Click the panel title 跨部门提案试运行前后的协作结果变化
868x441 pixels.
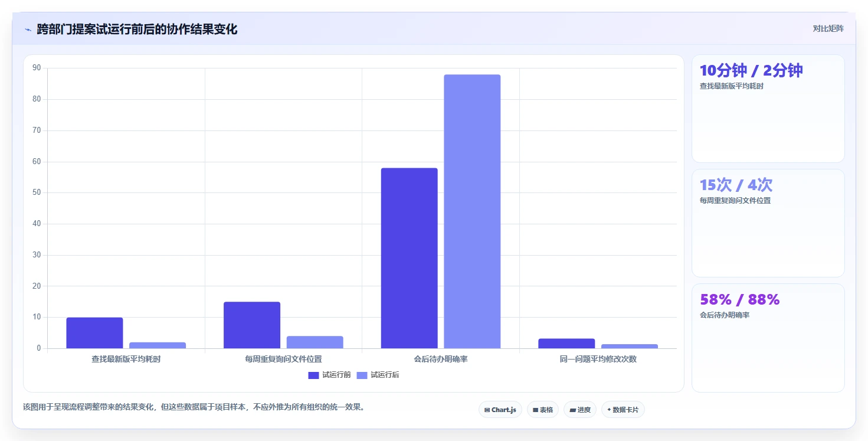click(137, 29)
